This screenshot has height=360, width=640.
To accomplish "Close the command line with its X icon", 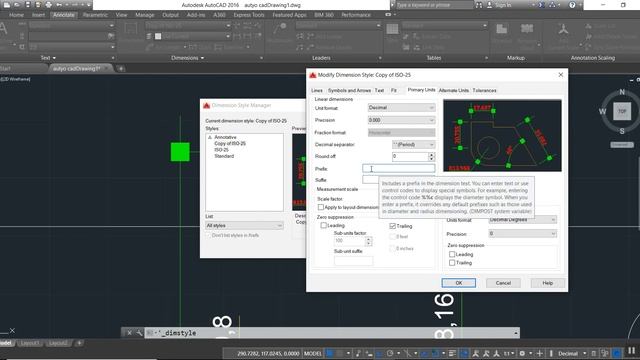I will point(129,333).
